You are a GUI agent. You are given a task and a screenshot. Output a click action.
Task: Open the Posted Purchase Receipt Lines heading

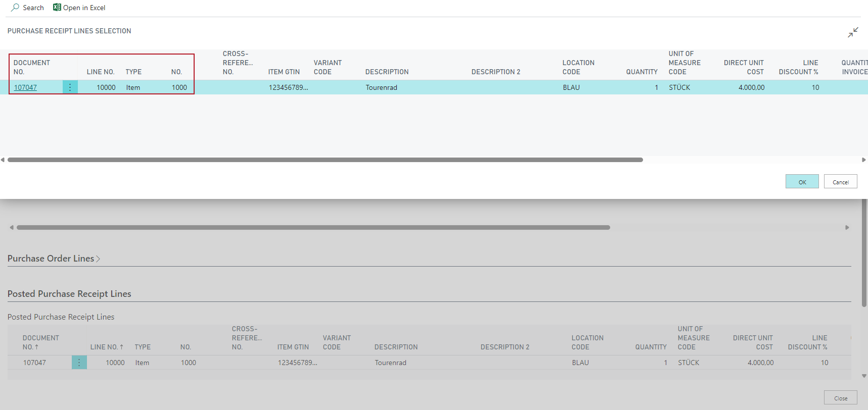[69, 294]
